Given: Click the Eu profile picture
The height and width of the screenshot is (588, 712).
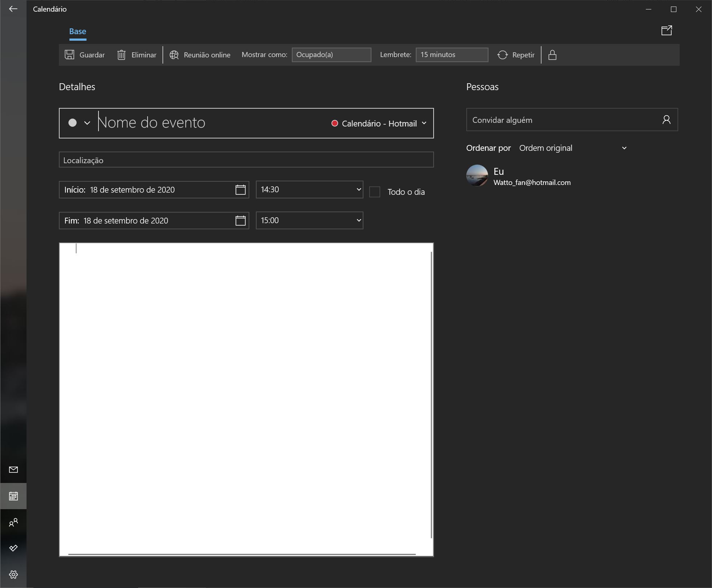Looking at the screenshot, I should [x=477, y=176].
